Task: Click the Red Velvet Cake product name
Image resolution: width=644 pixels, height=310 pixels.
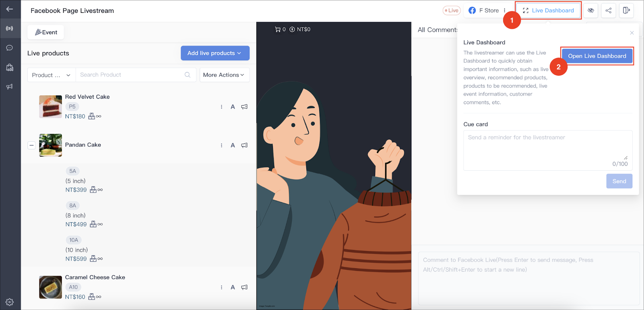Action: point(87,97)
